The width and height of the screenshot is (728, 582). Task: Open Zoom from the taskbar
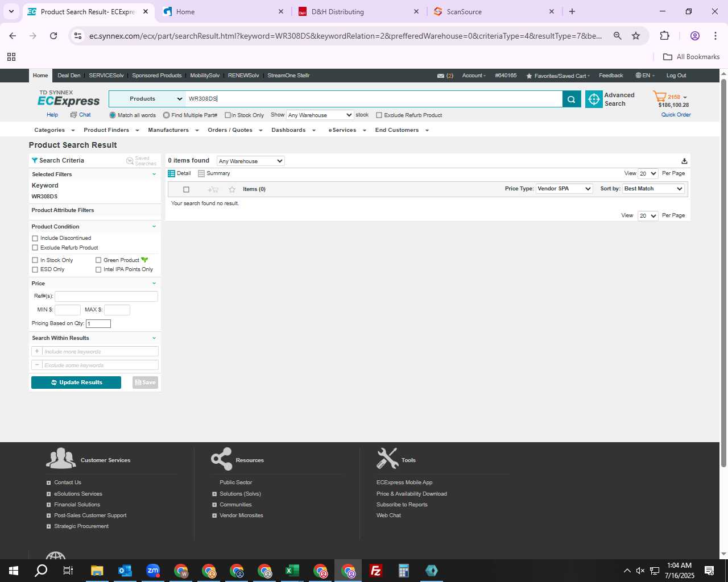[153, 571]
